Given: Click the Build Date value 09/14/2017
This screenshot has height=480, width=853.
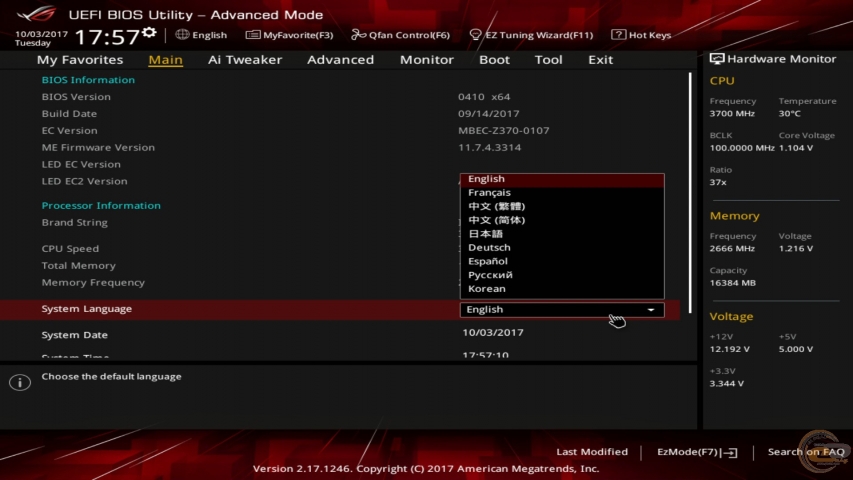Looking at the screenshot, I should pyautogui.click(x=489, y=114).
